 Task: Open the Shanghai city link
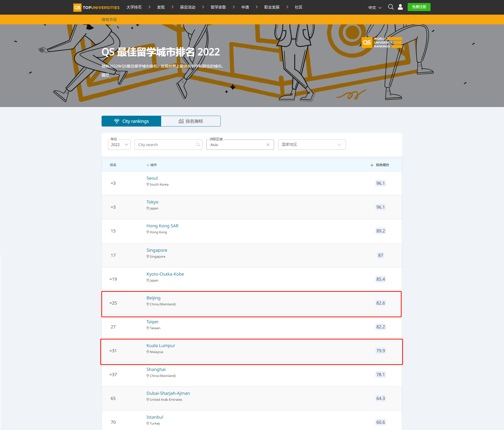(156, 369)
